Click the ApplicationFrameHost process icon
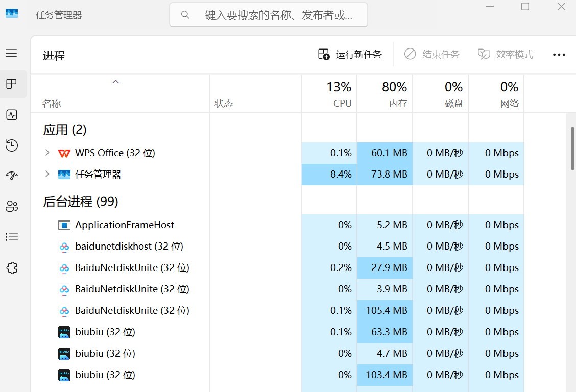The width and height of the screenshot is (576, 392). click(64, 225)
